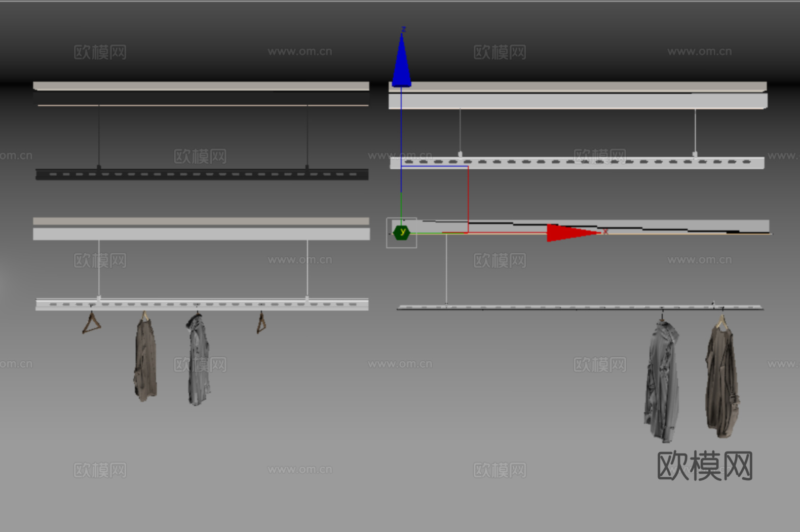This screenshot has width=800, height=532.
Task: Click the green Y-axis hexagon gizmo handle
Action: (402, 233)
